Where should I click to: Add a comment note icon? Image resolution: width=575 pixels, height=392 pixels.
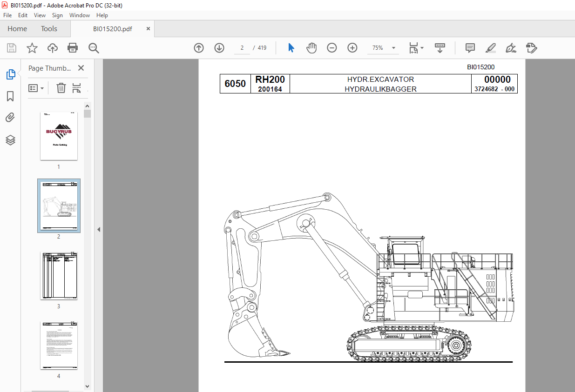coord(470,48)
